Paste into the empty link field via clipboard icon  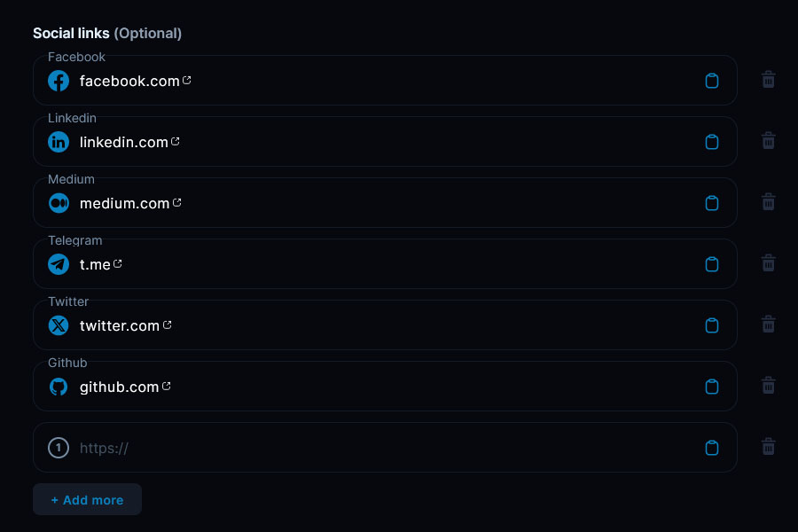pos(711,448)
